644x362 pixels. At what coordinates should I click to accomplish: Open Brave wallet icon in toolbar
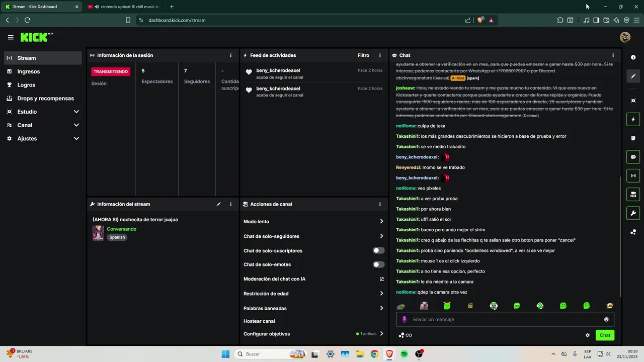pyautogui.click(x=606, y=20)
